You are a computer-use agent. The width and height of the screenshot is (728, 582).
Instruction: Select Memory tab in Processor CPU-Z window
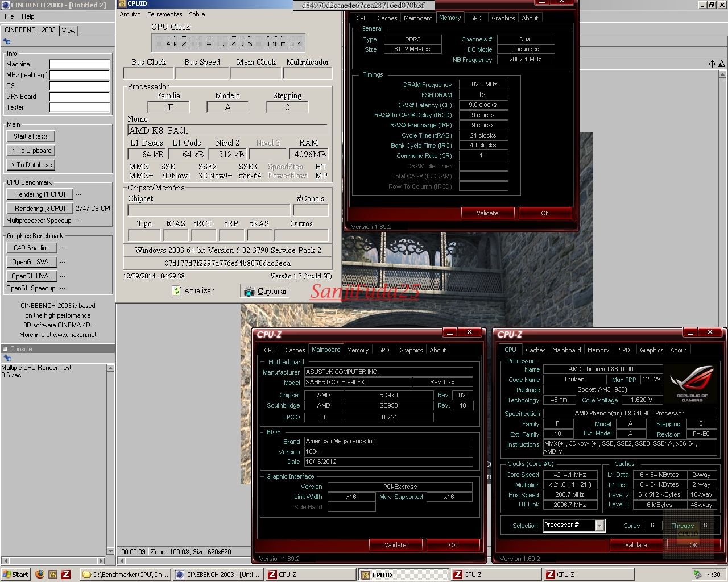(x=598, y=350)
